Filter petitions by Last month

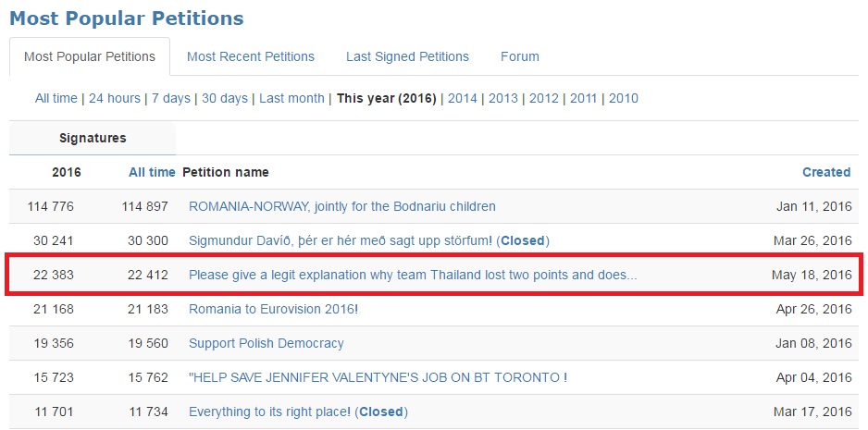pos(291,98)
